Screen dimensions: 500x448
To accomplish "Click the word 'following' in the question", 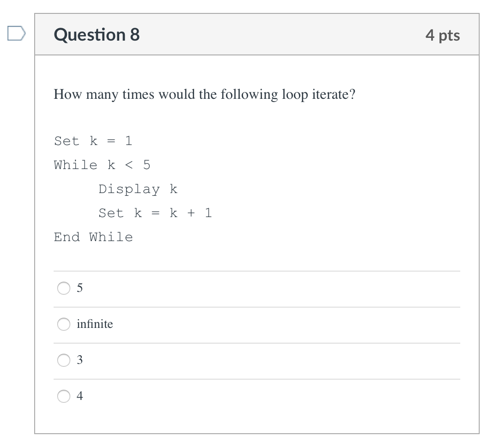I will pyautogui.click(x=250, y=95).
